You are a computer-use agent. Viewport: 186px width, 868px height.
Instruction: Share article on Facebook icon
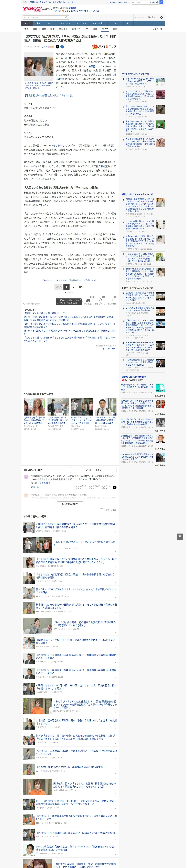tap(62, 47)
